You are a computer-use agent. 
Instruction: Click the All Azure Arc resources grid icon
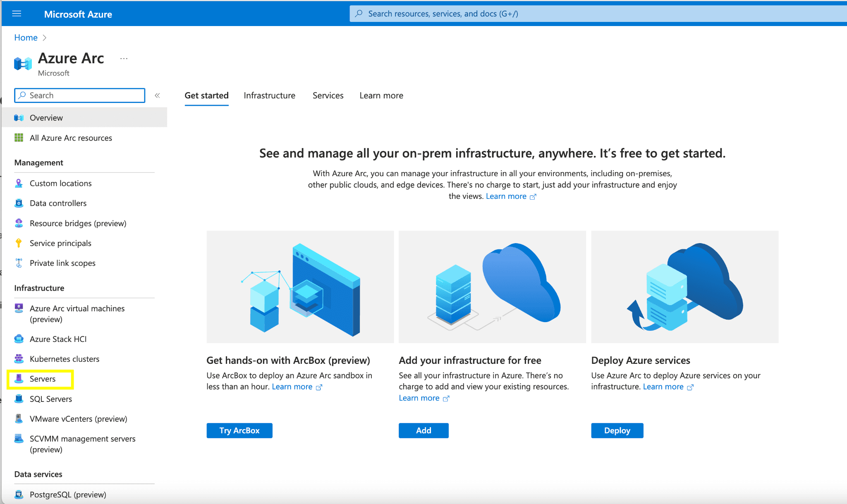coord(19,138)
